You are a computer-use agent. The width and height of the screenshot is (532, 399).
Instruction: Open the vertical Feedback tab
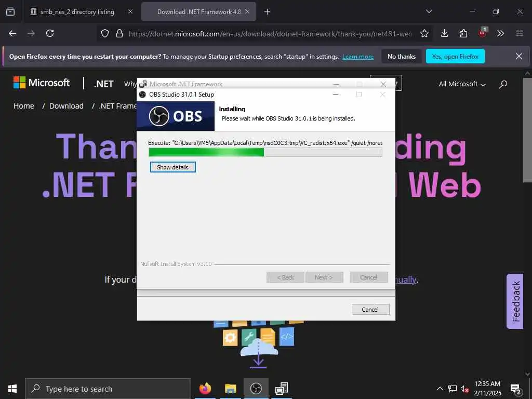515,301
